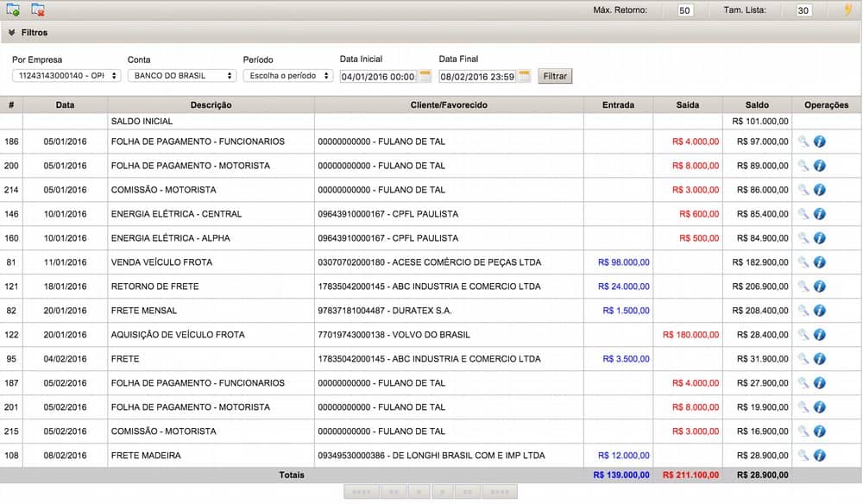863x504 pixels.
Task: Click the R$ 180.000,00 outgoing amount
Action: (x=690, y=335)
